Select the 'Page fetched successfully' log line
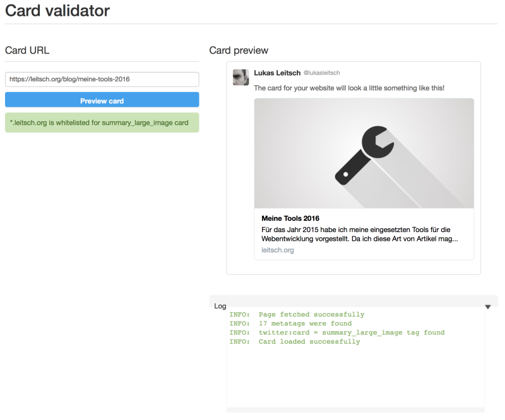The image size is (505, 420). click(297, 315)
